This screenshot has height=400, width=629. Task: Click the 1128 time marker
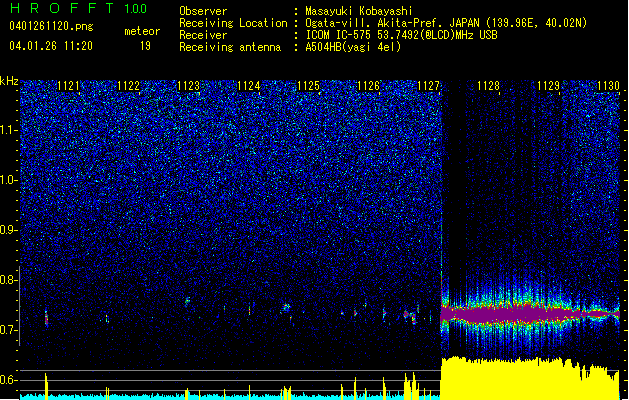488,86
